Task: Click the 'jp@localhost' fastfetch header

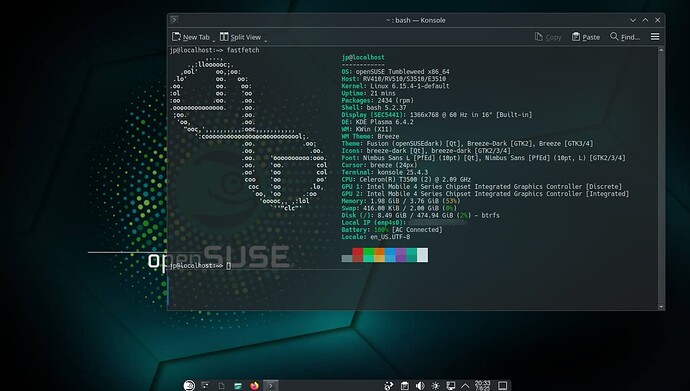Action: [363, 57]
